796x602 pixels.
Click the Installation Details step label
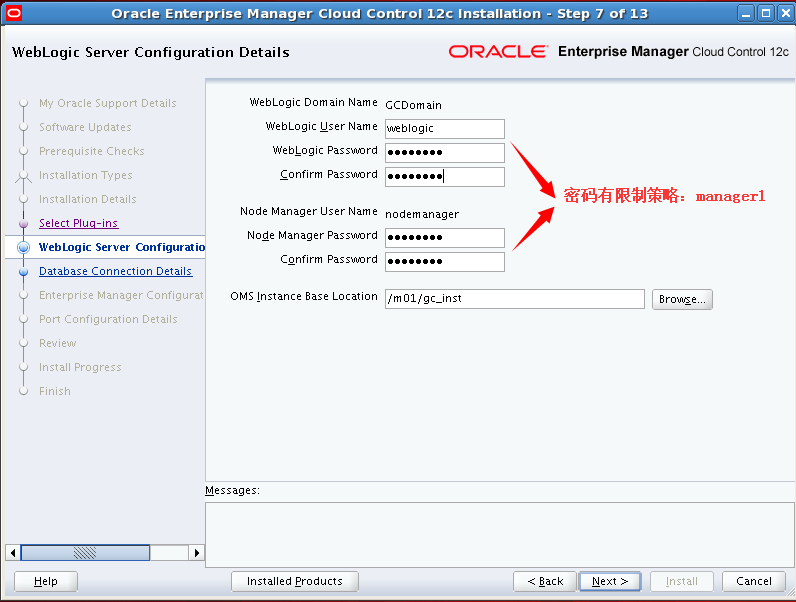coord(88,199)
